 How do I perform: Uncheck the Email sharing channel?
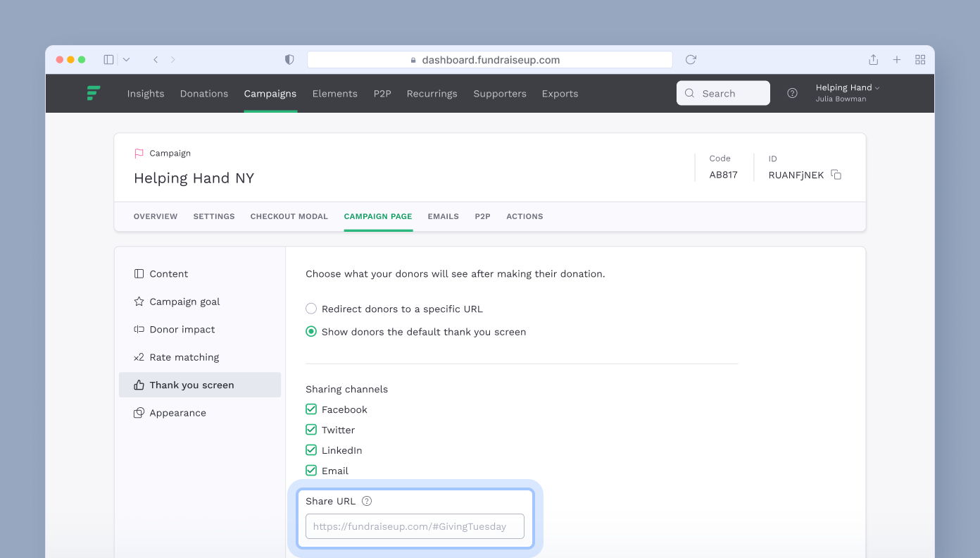tap(311, 471)
